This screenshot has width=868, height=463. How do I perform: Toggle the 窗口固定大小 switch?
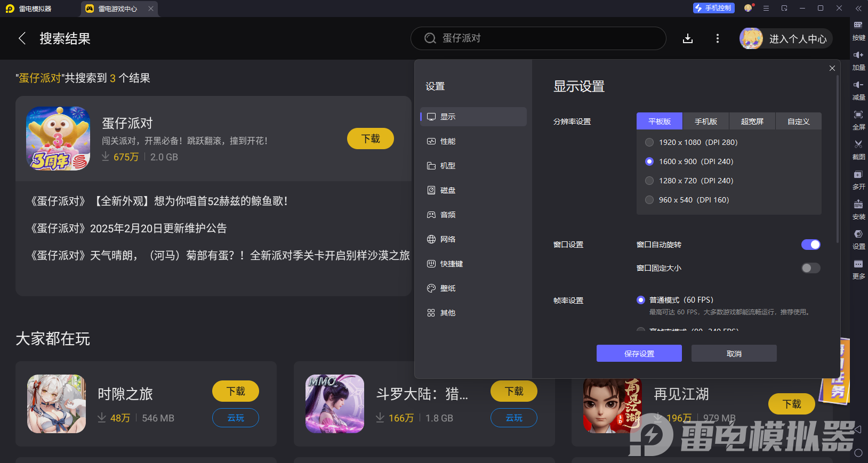tap(811, 268)
